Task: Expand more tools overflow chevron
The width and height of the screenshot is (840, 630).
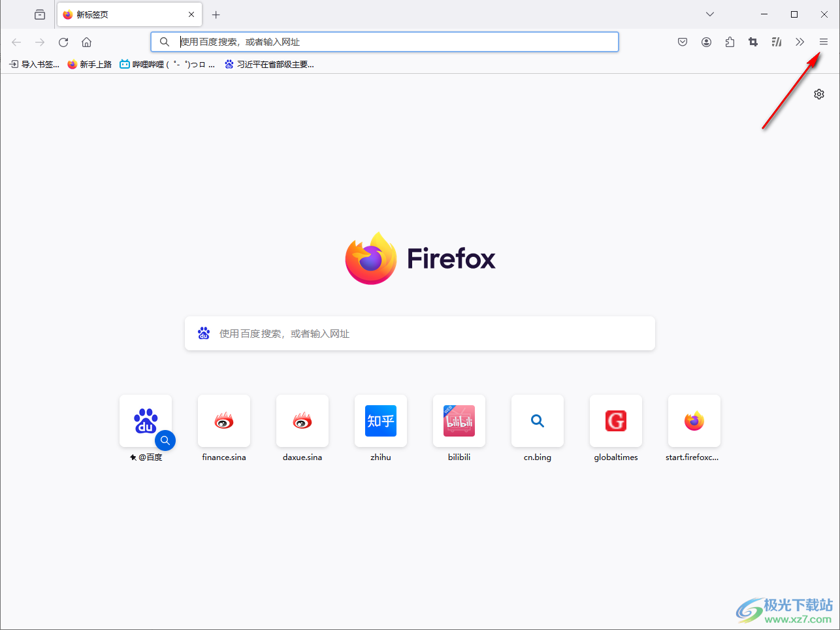Action: pos(800,42)
